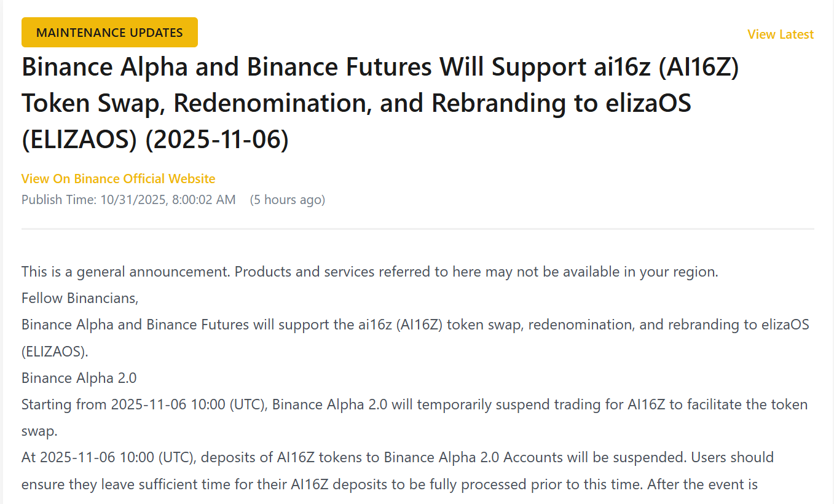The image size is (834, 504).
Task: Click the token swap sentence under the heading
Action: coord(415,404)
